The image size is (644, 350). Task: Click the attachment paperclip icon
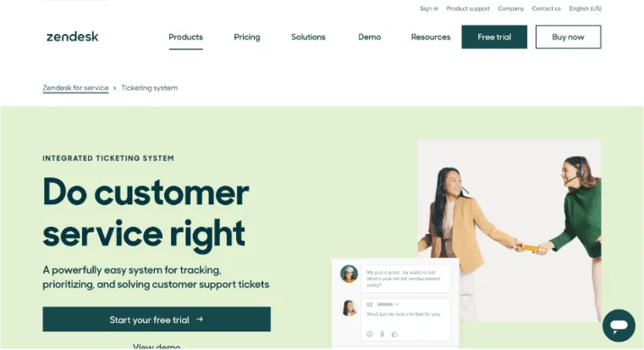(382, 334)
